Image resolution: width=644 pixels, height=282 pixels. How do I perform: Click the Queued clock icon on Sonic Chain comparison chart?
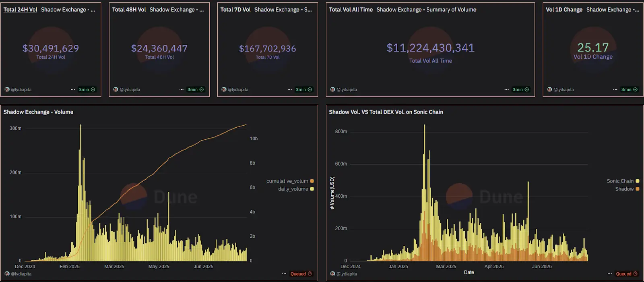coord(636,274)
